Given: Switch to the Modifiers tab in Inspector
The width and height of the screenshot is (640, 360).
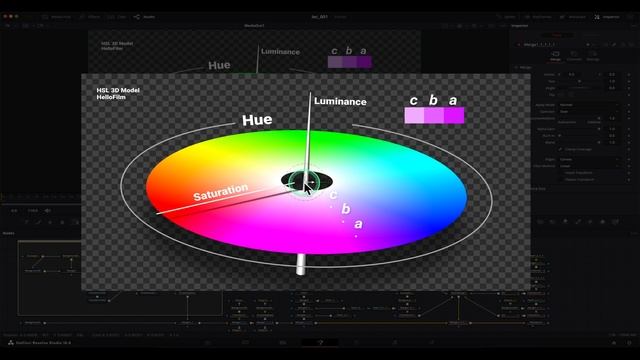Looking at the screenshot, I should click(591, 36).
